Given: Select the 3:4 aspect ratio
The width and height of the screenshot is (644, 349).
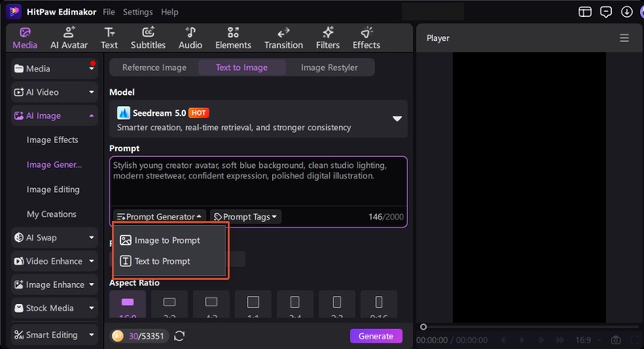Looking at the screenshot, I should [x=295, y=304].
